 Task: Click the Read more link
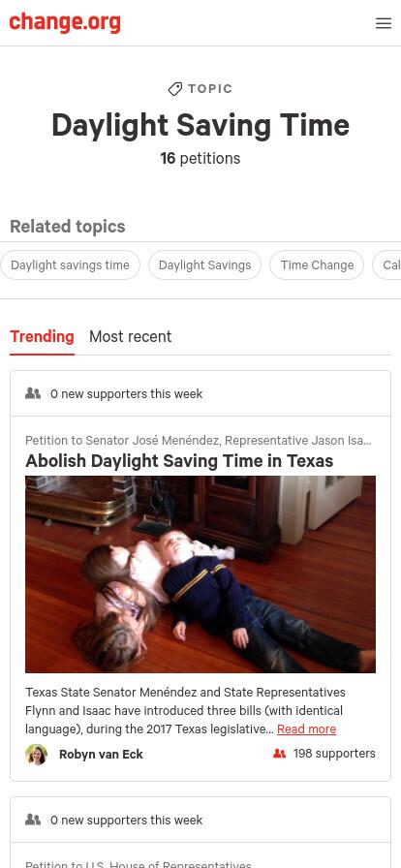point(306,729)
